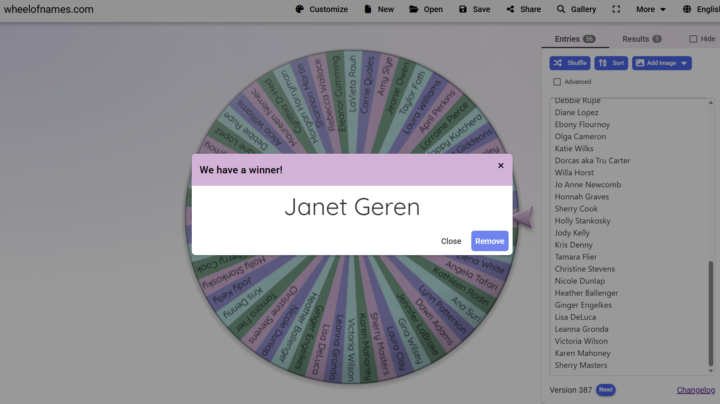The height and width of the screenshot is (404, 720).
Task: Share the wheel
Action: point(523,9)
